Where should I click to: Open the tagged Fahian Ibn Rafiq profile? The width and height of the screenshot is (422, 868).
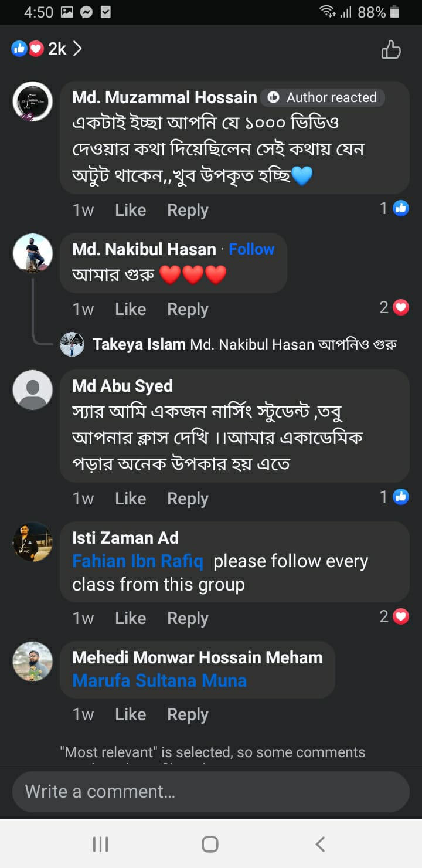tap(138, 561)
